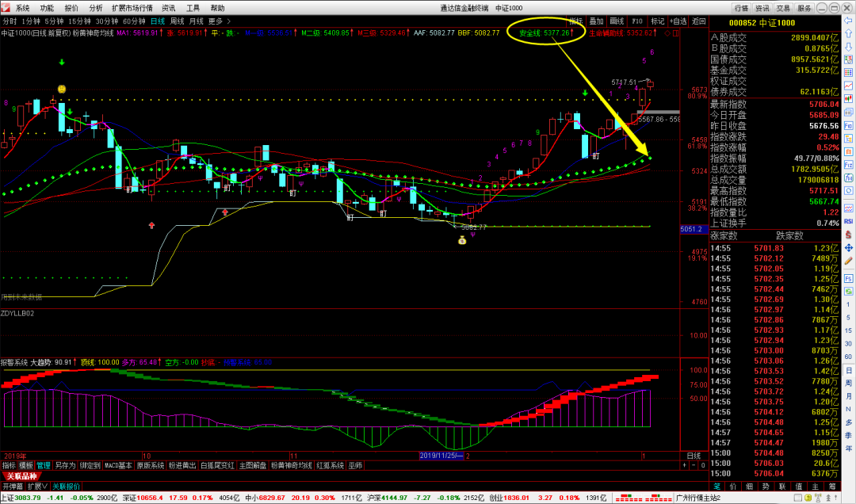Click the RSI indicator icon
The width and height of the screenshot is (856, 504).
[x=848, y=221]
